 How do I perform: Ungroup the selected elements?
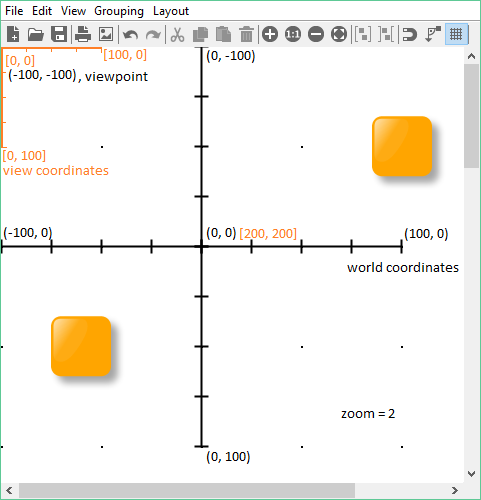click(x=386, y=34)
